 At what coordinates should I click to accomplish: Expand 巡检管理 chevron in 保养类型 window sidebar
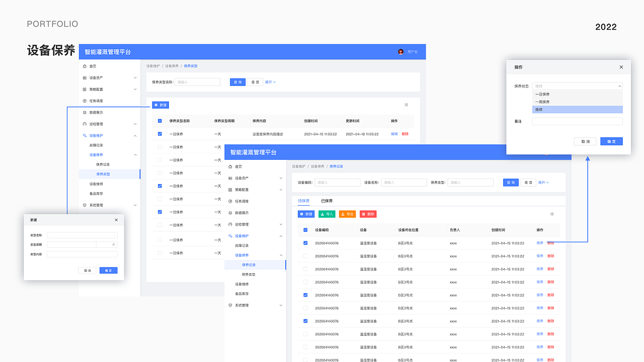click(135, 124)
